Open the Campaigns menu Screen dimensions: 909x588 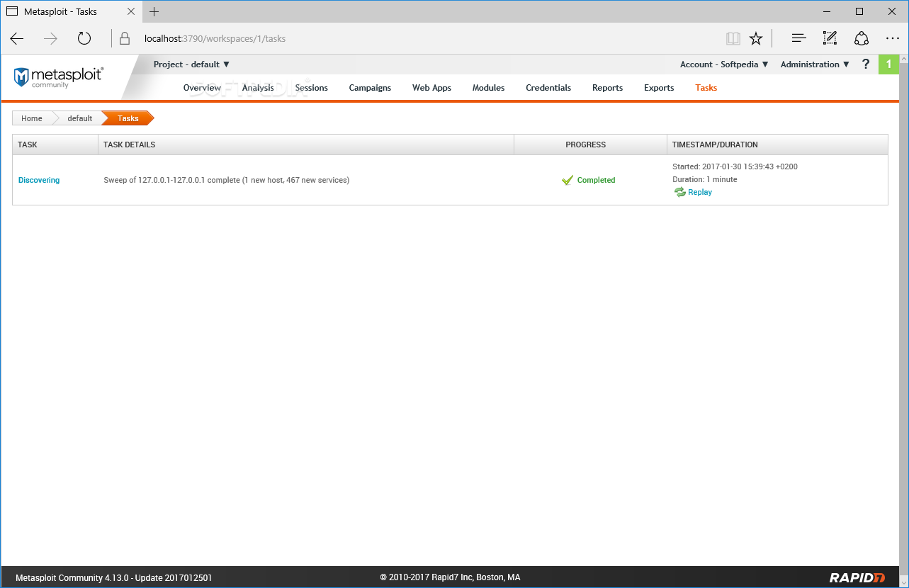[x=370, y=88]
